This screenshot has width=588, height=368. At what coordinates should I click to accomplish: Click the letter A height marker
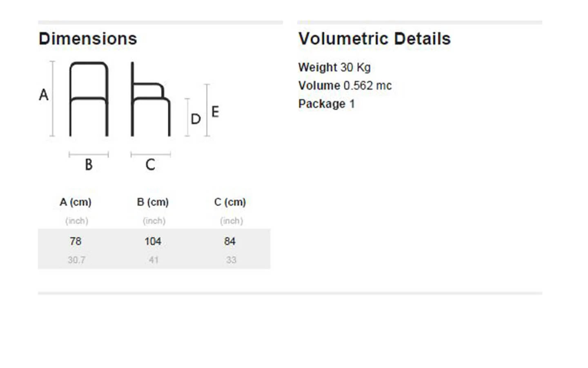pos(44,95)
